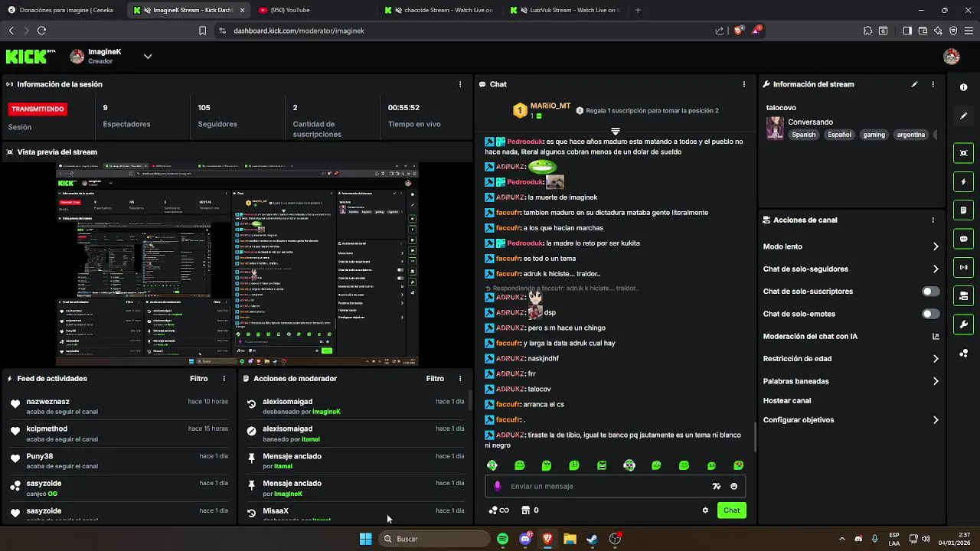980x551 pixels.
Task: Click the green Chat send button
Action: point(732,510)
